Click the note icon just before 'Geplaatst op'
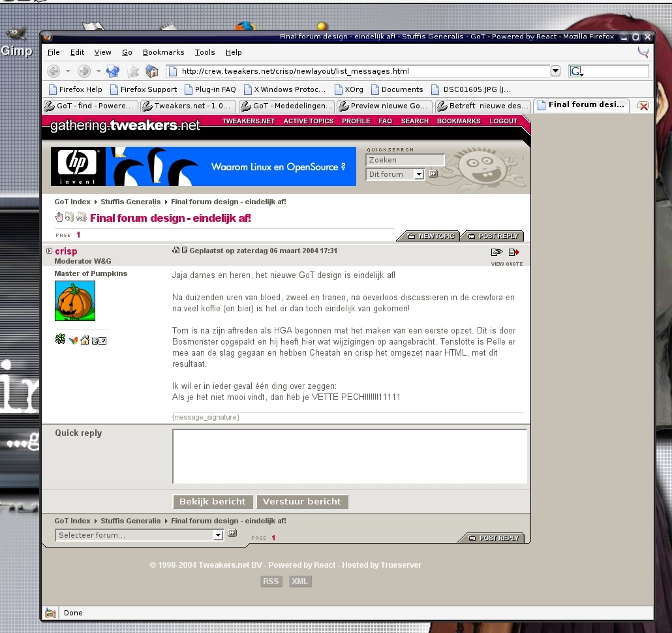The width and height of the screenshot is (672, 633). tap(184, 251)
